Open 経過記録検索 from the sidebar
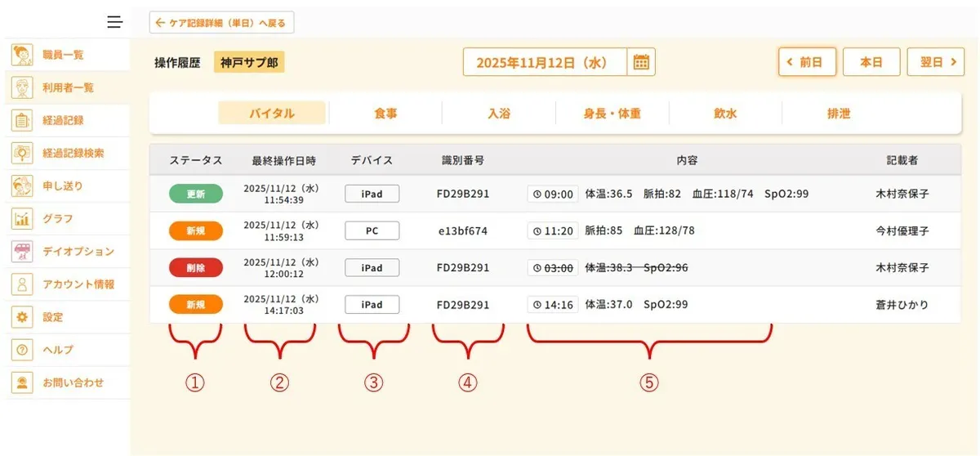 (x=73, y=153)
